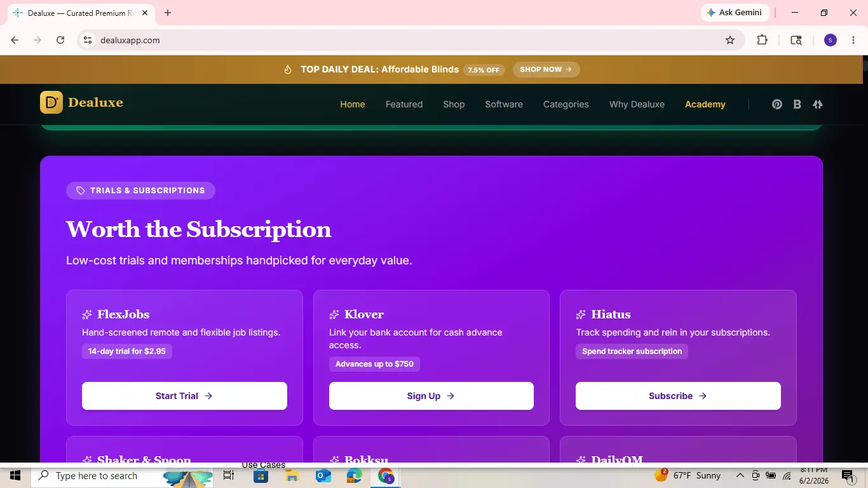
Task: Click the flame icon in deal banner
Action: tap(288, 69)
